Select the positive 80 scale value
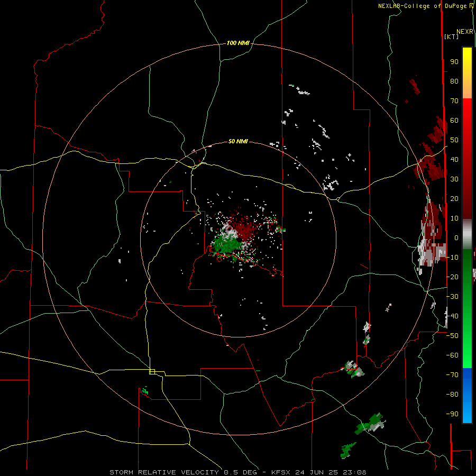Screen dimensions: 476x476 tap(454, 81)
